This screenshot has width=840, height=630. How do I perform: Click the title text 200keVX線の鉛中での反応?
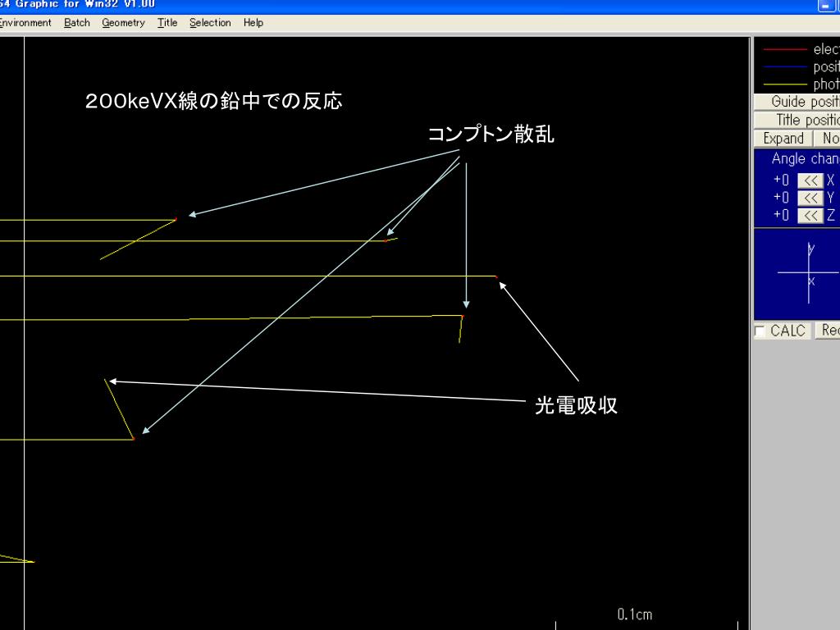[x=214, y=101]
